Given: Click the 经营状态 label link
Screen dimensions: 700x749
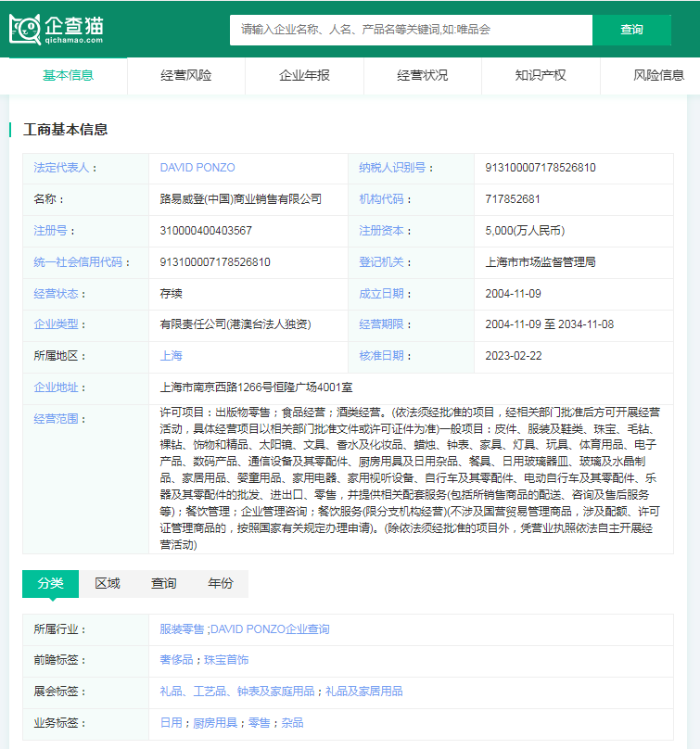Looking at the screenshot, I should point(56,294).
